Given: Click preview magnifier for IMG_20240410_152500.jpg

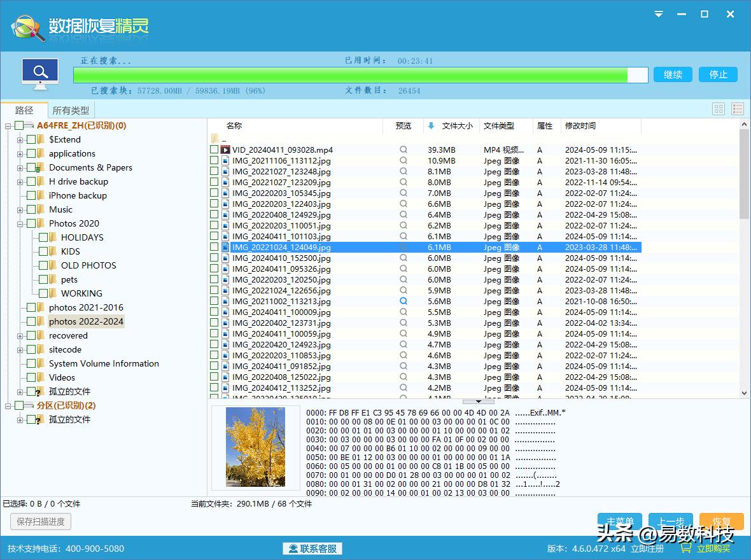Looking at the screenshot, I should click(404, 258).
